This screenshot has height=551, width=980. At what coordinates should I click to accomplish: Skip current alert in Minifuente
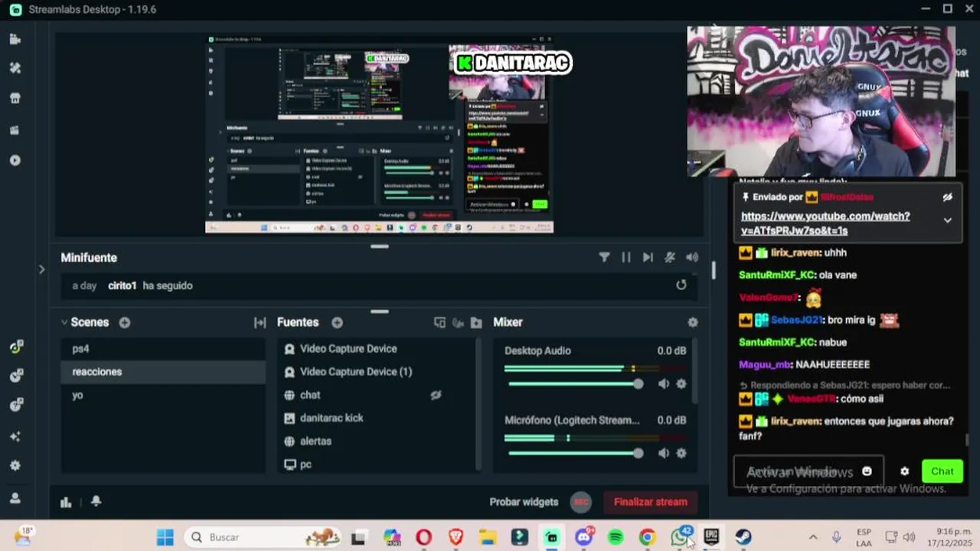tap(648, 258)
